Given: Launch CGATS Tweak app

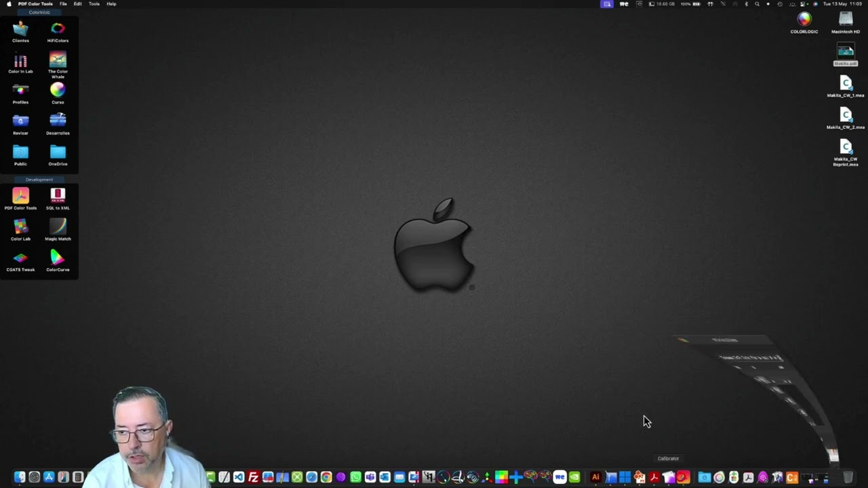Looking at the screenshot, I should tap(20, 260).
